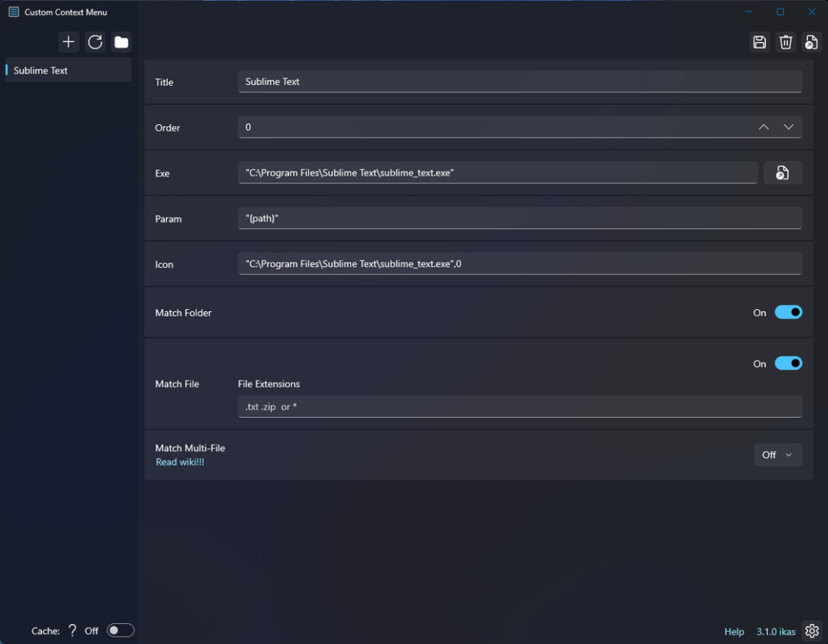The image size is (828, 644).
Task: Click the Match Folder label
Action: 183,313
